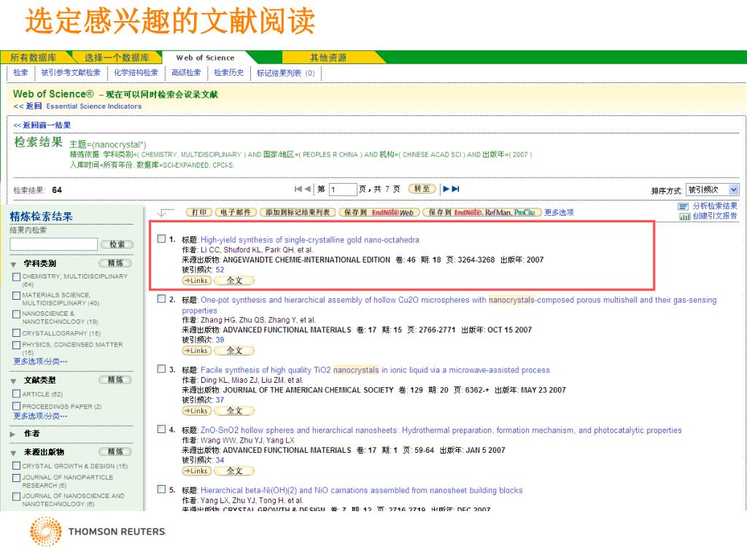Open the sort order (被引频次) dropdown
This screenshot has height=560, width=747.
[x=712, y=190]
